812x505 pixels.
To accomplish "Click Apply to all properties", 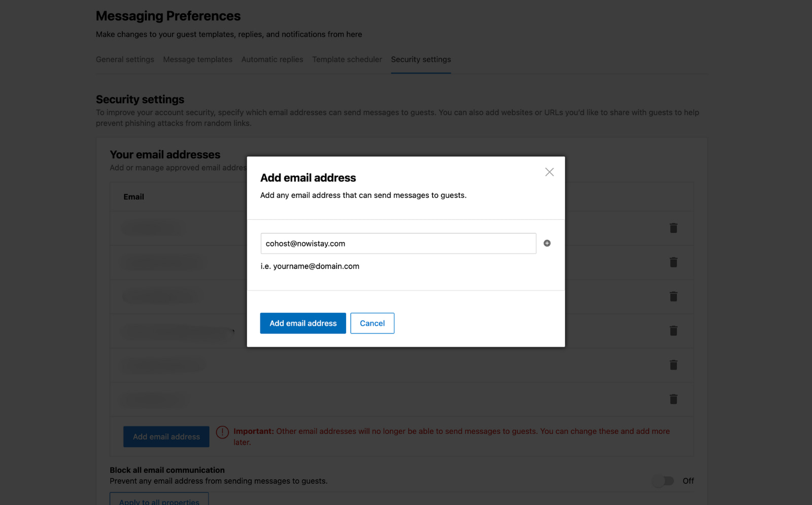I will coord(159,501).
